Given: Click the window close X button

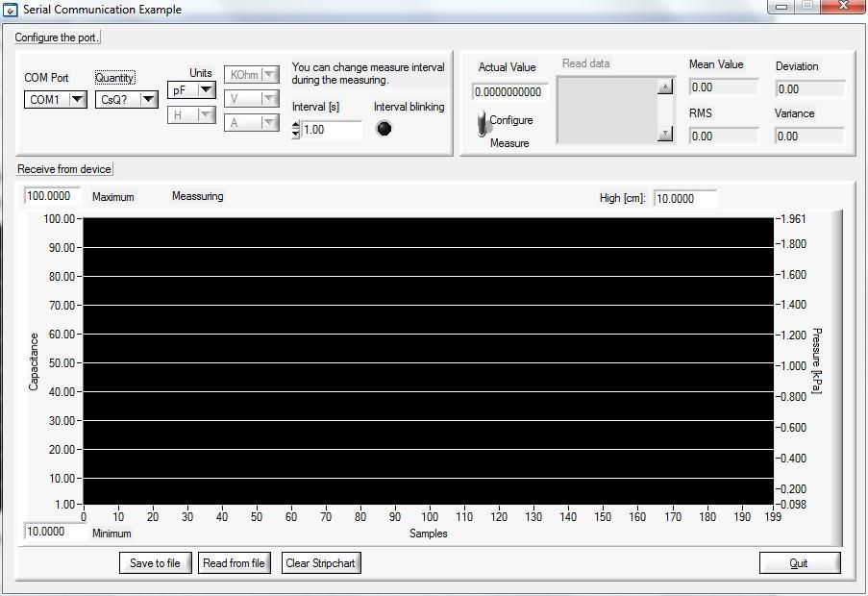Looking at the screenshot, I should pos(844,6).
